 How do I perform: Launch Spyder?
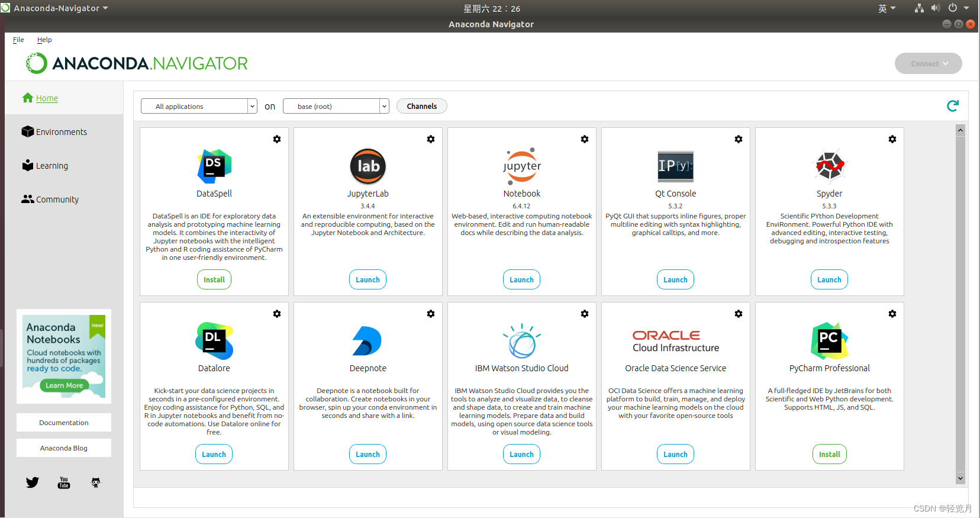tap(830, 279)
